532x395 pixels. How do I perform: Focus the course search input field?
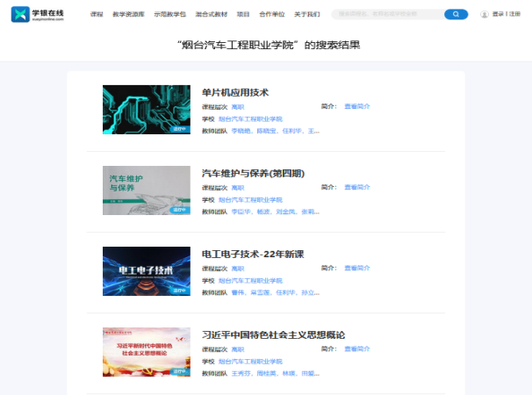pyautogui.click(x=388, y=14)
